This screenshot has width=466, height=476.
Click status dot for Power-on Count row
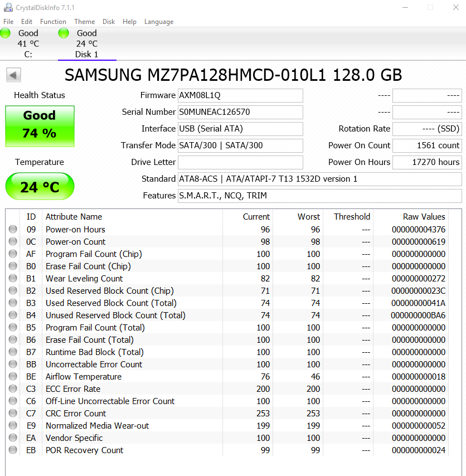(13, 241)
